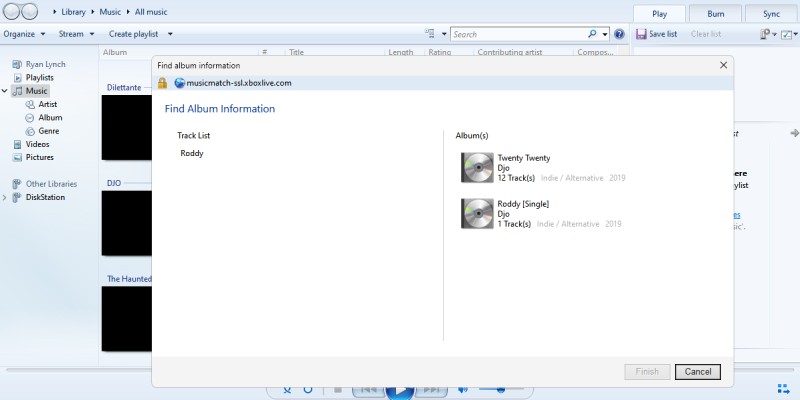This screenshot has width=800, height=400.
Task: Select DiskStation library
Action: [x=45, y=197]
